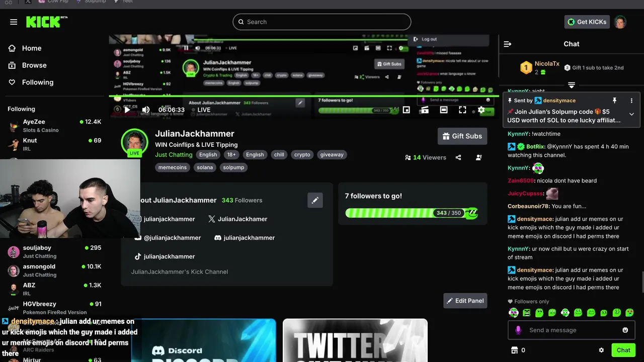Image resolution: width=644 pixels, height=362 pixels.
Task: Share the channel via share icon
Action: tap(458, 157)
